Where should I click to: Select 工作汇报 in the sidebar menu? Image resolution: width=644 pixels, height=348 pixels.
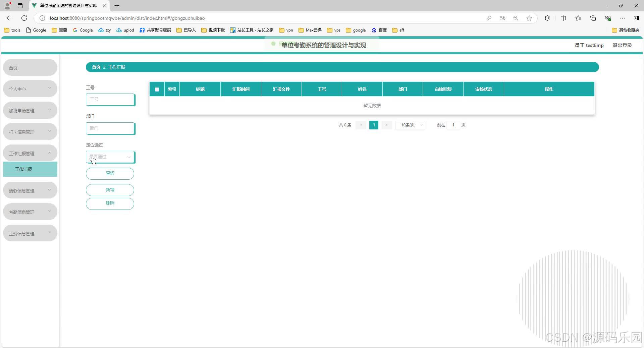pos(30,169)
